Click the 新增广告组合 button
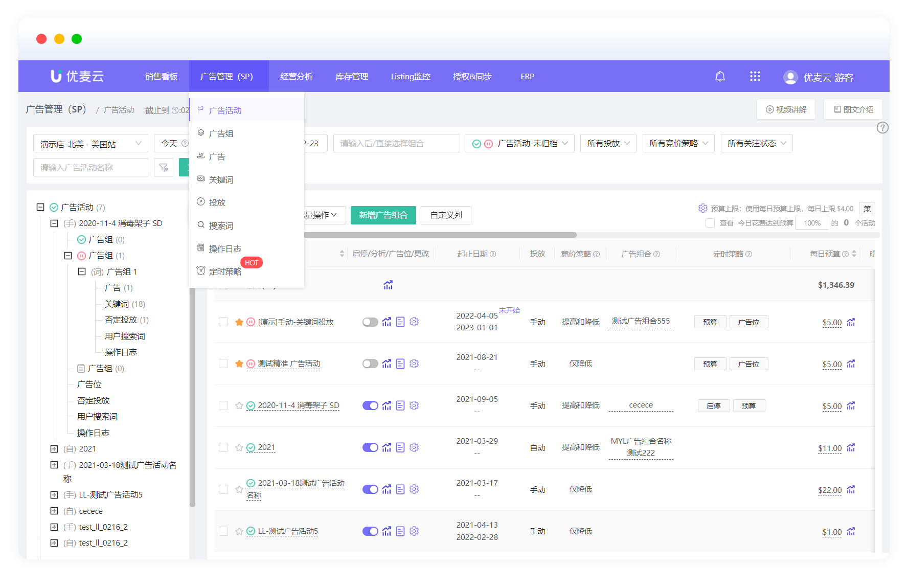Screen dimensions: 908x588 click(x=383, y=215)
